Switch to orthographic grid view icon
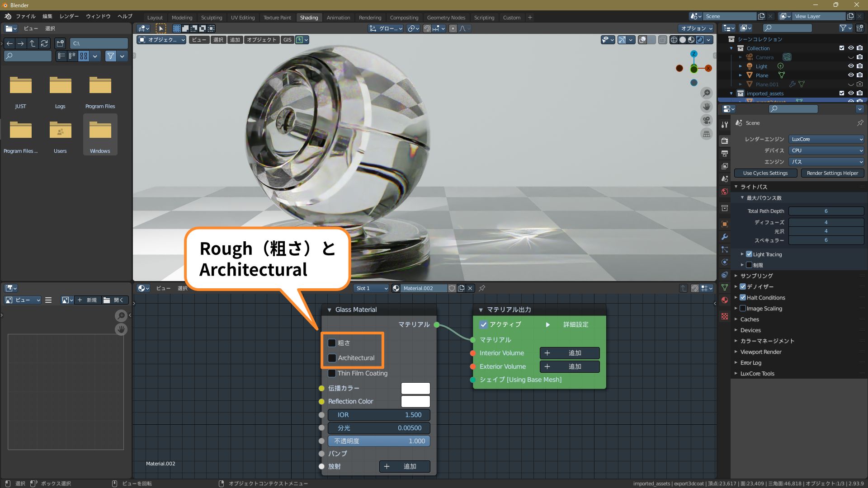868x488 pixels. [x=706, y=134]
